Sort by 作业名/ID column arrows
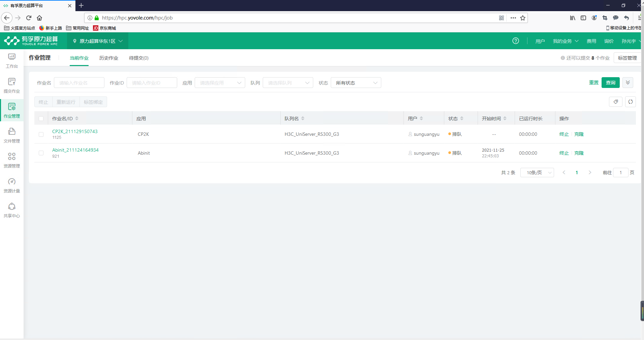 click(x=77, y=118)
